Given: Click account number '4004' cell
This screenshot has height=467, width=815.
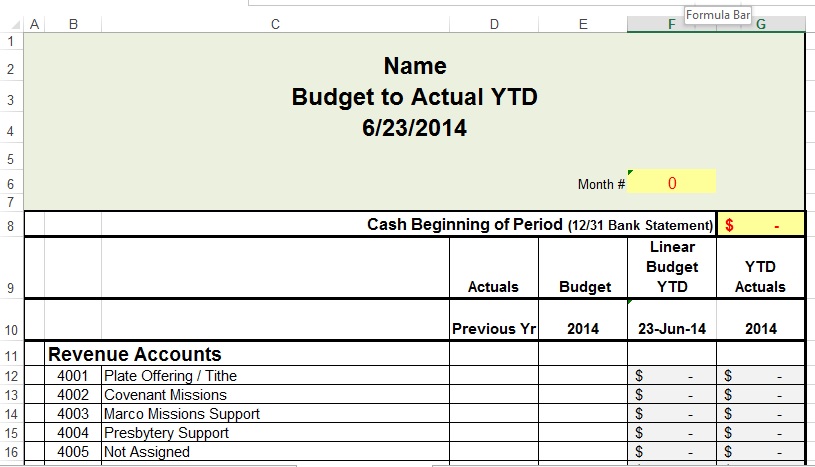Looking at the screenshot, I should coord(73,433).
